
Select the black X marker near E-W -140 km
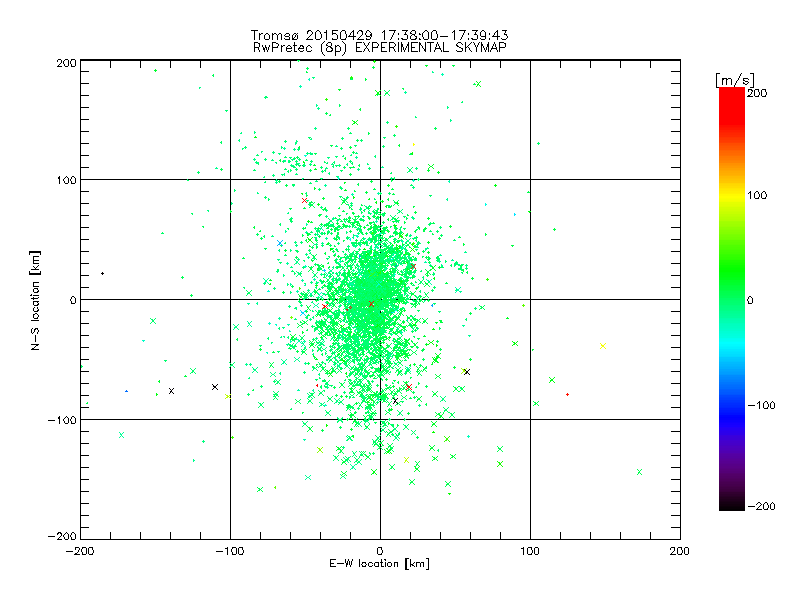click(x=171, y=391)
